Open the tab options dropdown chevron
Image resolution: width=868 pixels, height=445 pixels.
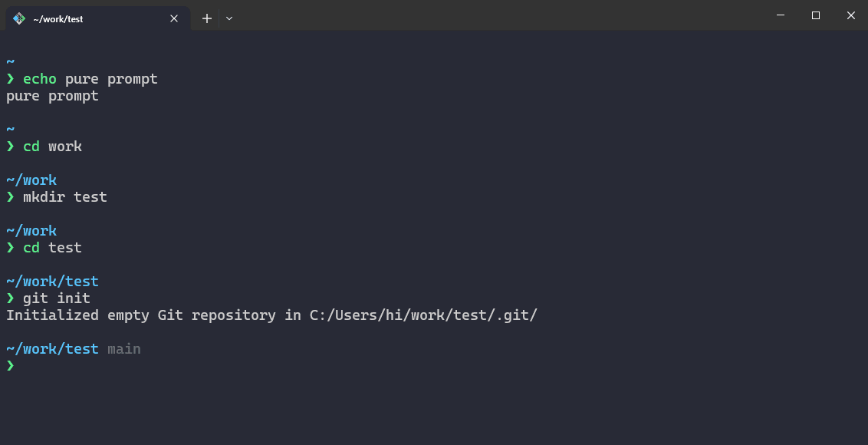[x=229, y=18]
